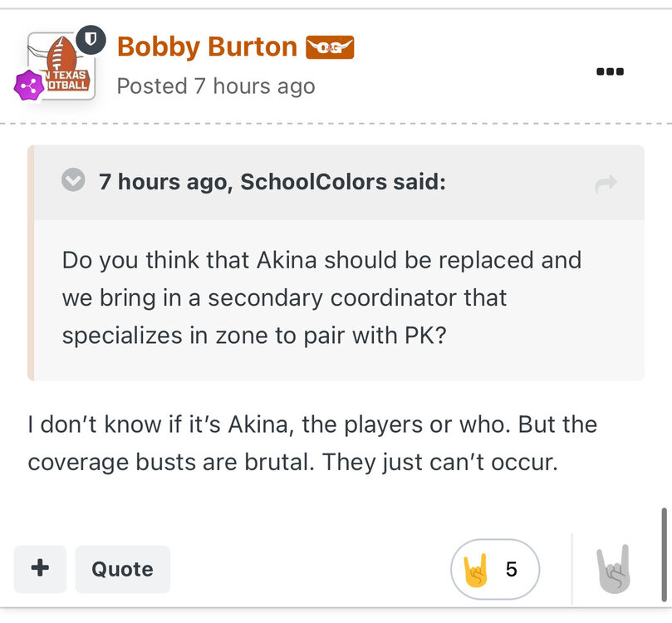Click the "Posted 7 hours ago" timestamp

[x=216, y=86]
